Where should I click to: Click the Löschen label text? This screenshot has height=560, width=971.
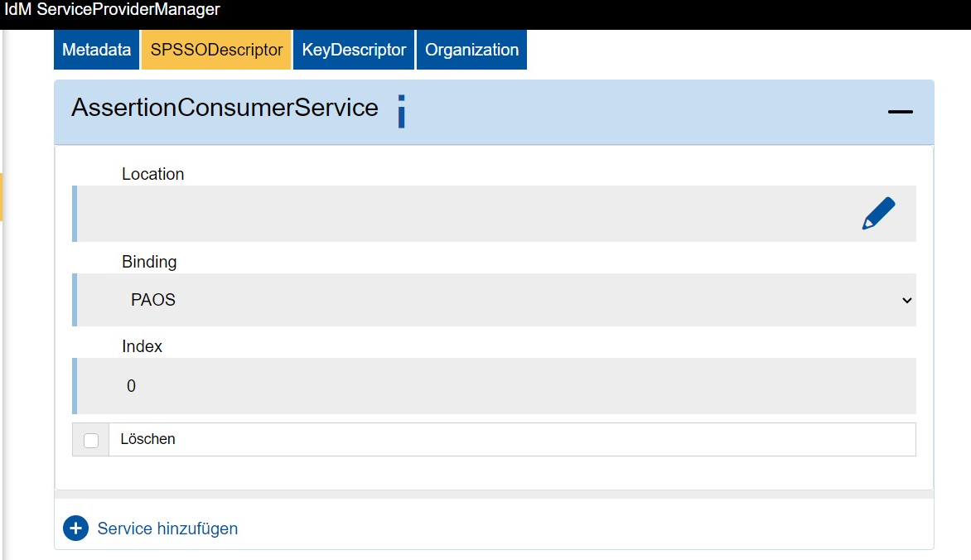147,439
